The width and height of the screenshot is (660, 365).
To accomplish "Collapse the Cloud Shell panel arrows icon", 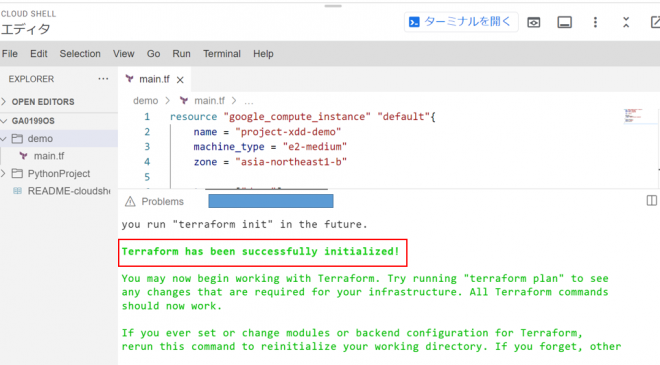I will (x=626, y=22).
